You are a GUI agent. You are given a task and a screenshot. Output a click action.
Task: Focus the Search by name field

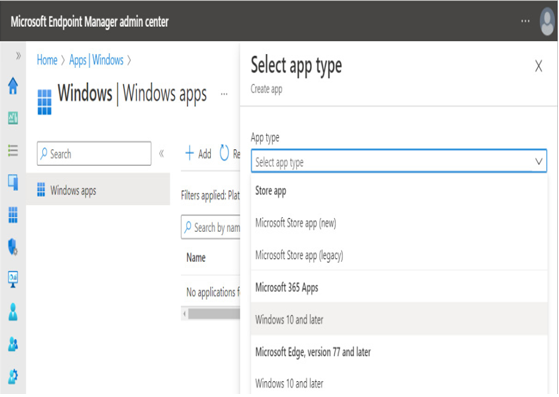pyautogui.click(x=211, y=227)
